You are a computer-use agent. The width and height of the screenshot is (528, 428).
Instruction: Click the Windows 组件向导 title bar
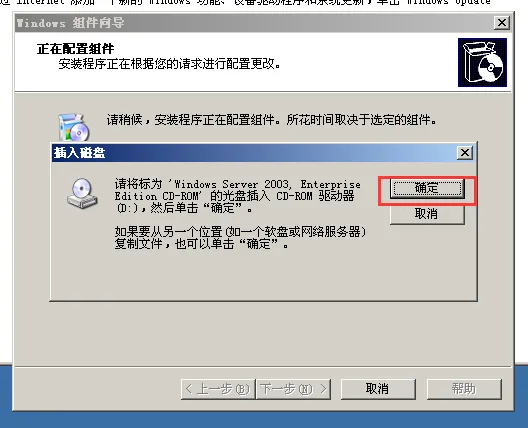tap(253, 23)
